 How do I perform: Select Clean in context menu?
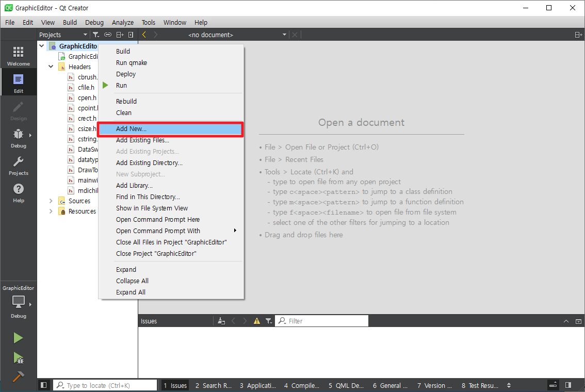click(x=171, y=112)
